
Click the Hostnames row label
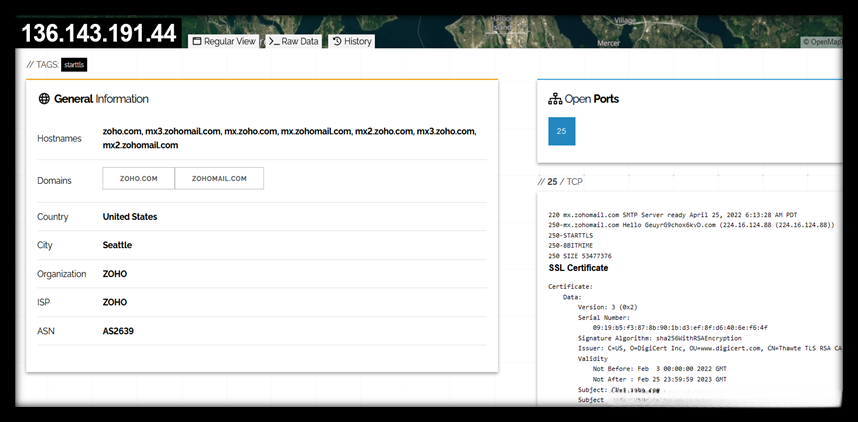[59, 138]
